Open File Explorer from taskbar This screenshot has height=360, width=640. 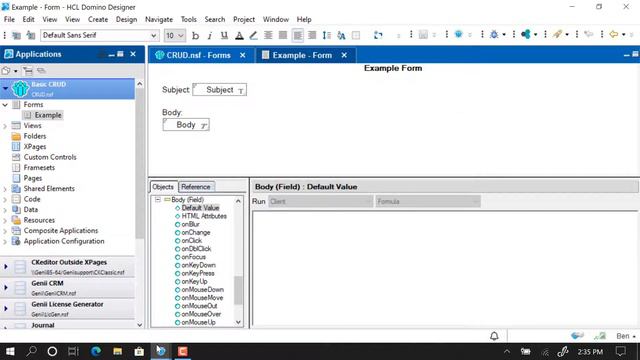(118, 351)
